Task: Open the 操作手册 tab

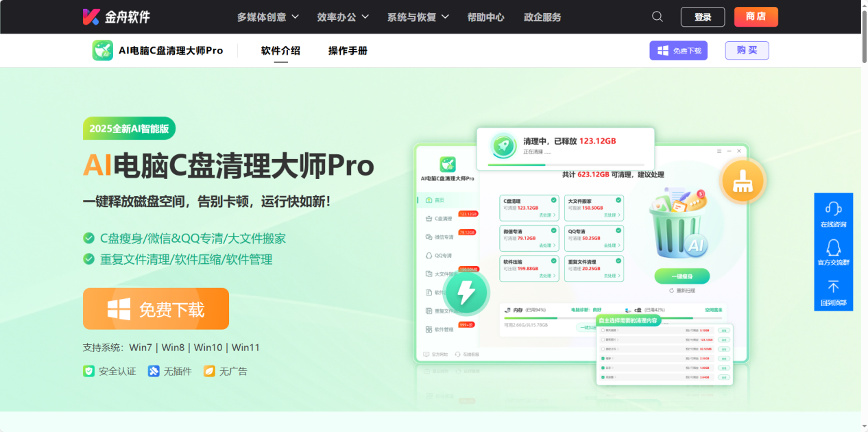Action: tap(347, 50)
